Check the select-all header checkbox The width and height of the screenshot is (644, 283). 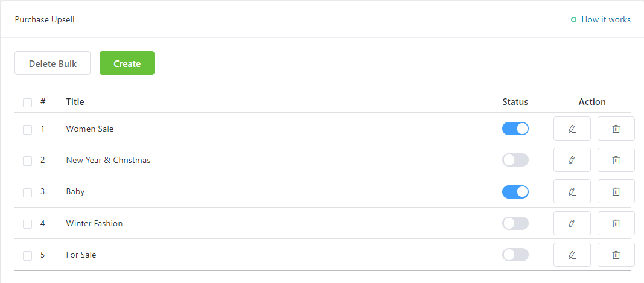27,103
